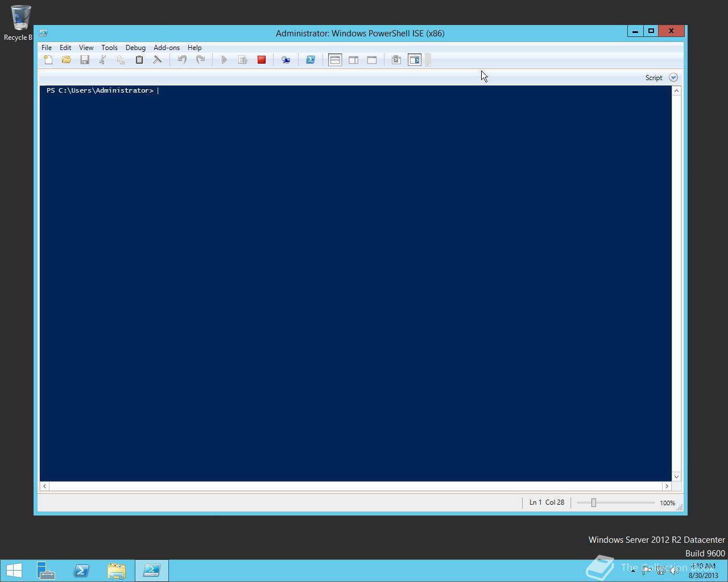Click the 100% zoom level value

pos(667,503)
